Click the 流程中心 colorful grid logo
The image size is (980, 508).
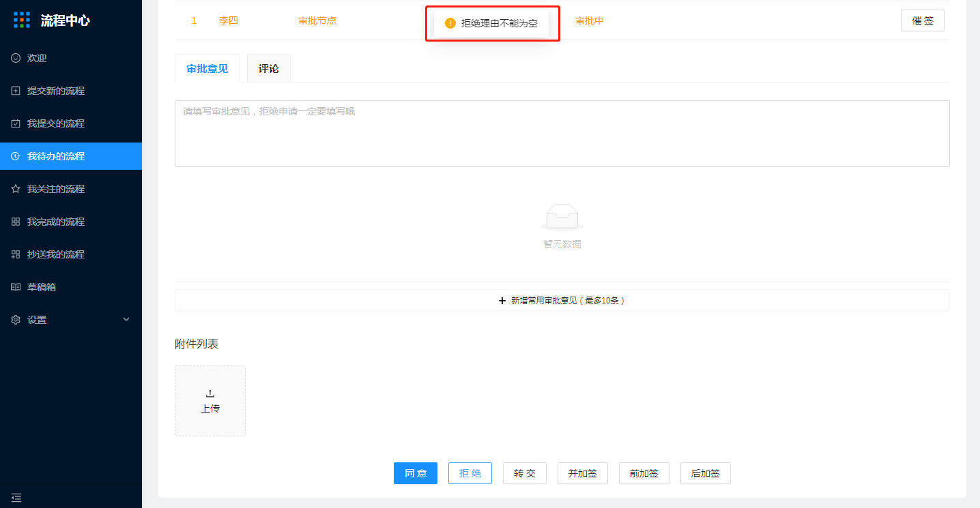click(22, 20)
